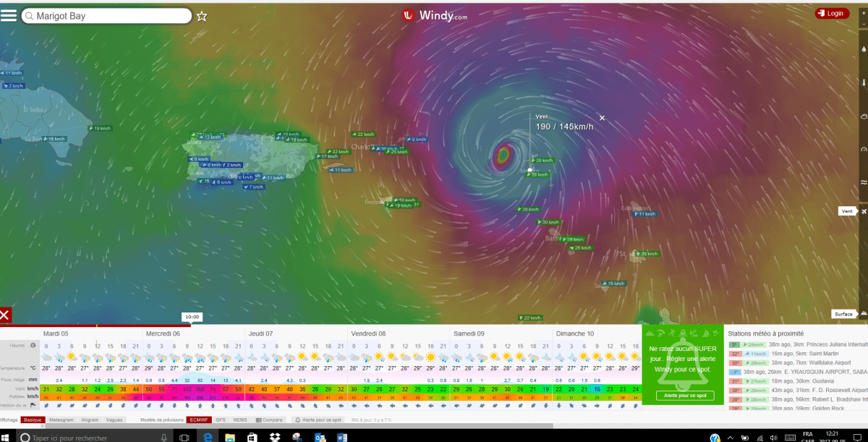This screenshot has width=868, height=442.
Task: Open the hamburger main menu
Action: point(9,15)
